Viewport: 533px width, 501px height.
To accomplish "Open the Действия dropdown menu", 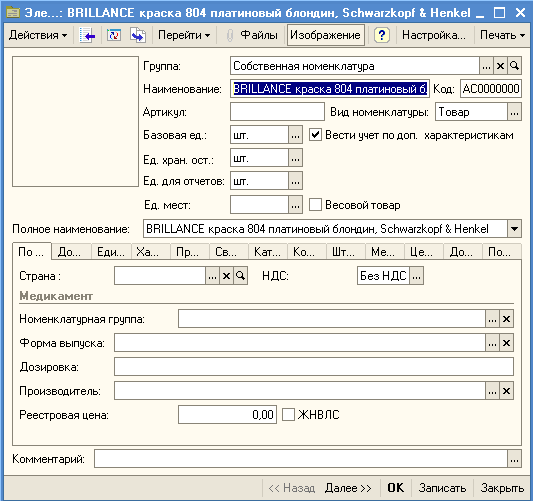I will 38,35.
